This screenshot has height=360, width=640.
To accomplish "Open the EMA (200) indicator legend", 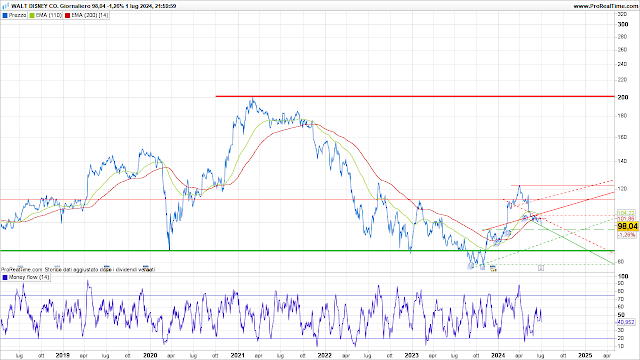I will tap(89, 15).
